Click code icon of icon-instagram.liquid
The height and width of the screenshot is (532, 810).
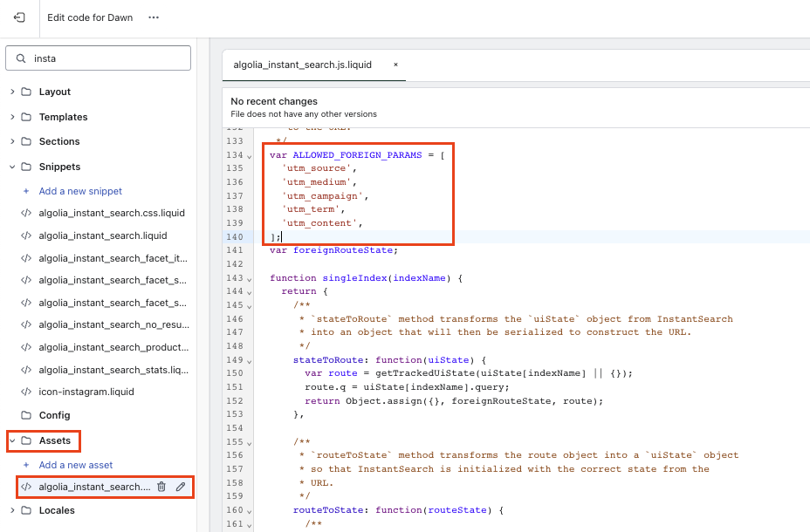pyautogui.click(x=26, y=392)
